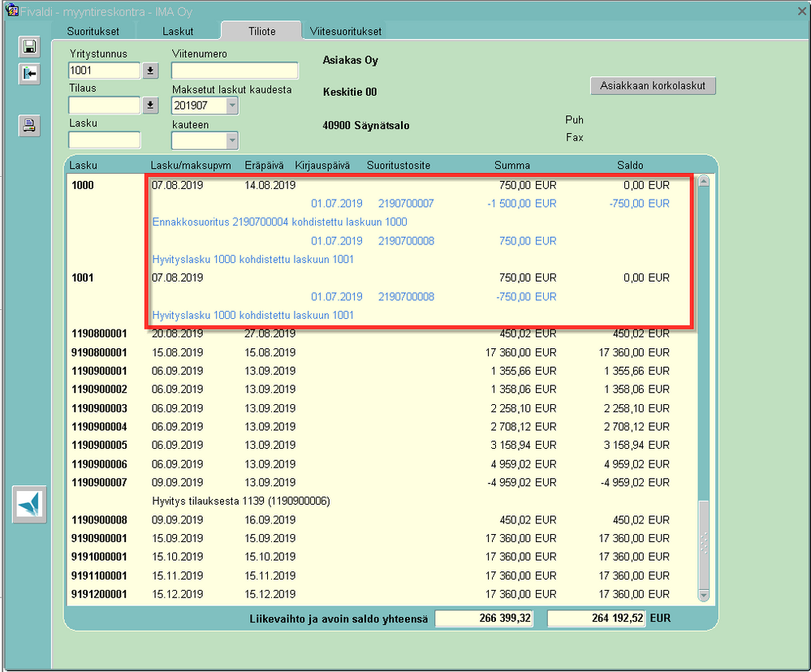This screenshot has height=672, width=811.
Task: Open the Viitesuoritukset tab
Action: pos(346,31)
